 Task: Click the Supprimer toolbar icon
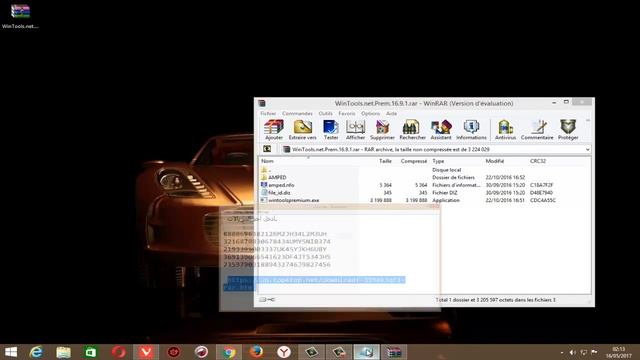point(382,130)
